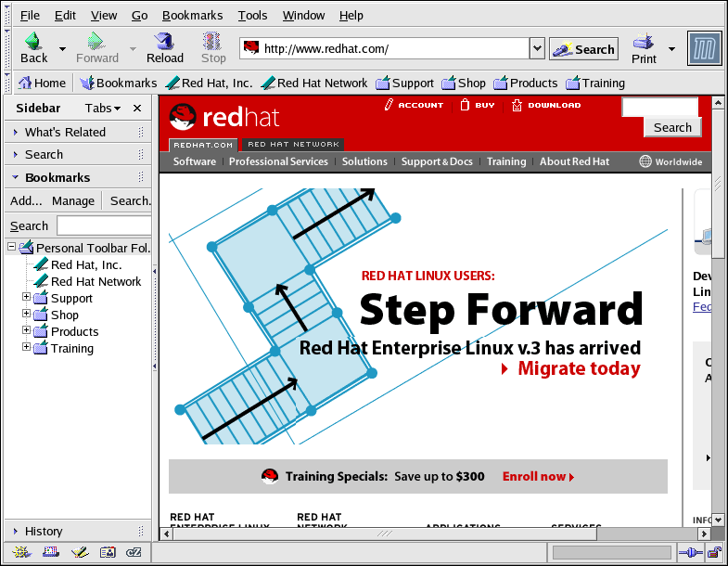Screen dimensions: 728x566
Task: Click the Back navigation arrow icon
Action: click(33, 42)
